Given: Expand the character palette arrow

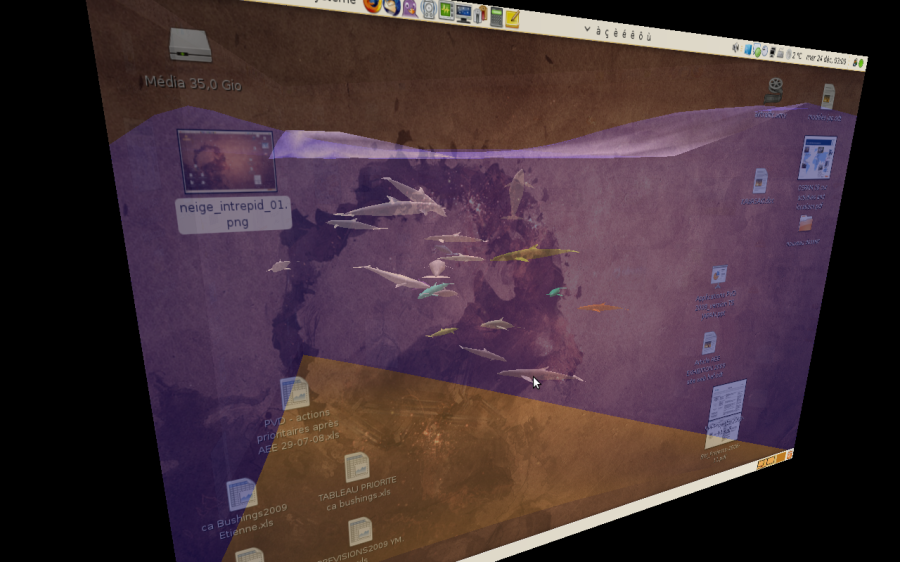Looking at the screenshot, I should [587, 29].
